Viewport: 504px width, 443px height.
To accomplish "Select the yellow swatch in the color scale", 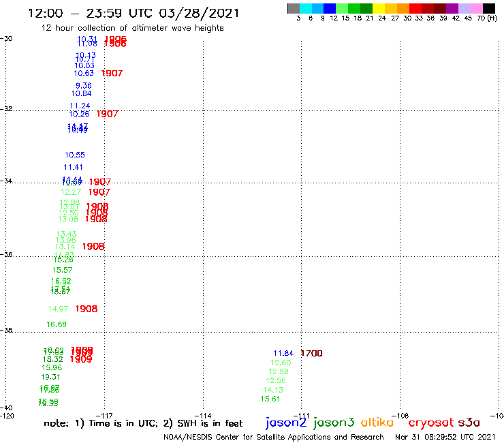I will click(379, 8).
